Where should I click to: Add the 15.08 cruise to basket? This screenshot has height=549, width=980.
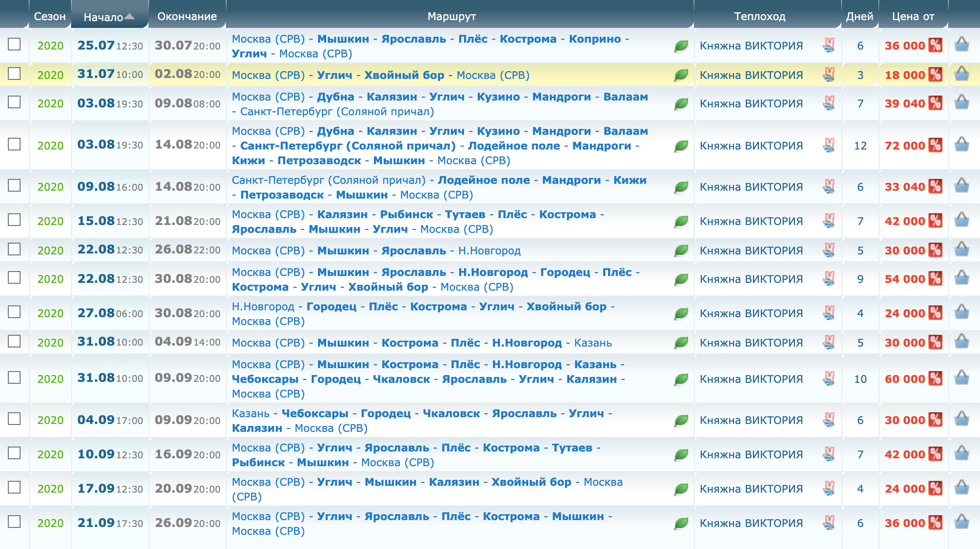[962, 220]
